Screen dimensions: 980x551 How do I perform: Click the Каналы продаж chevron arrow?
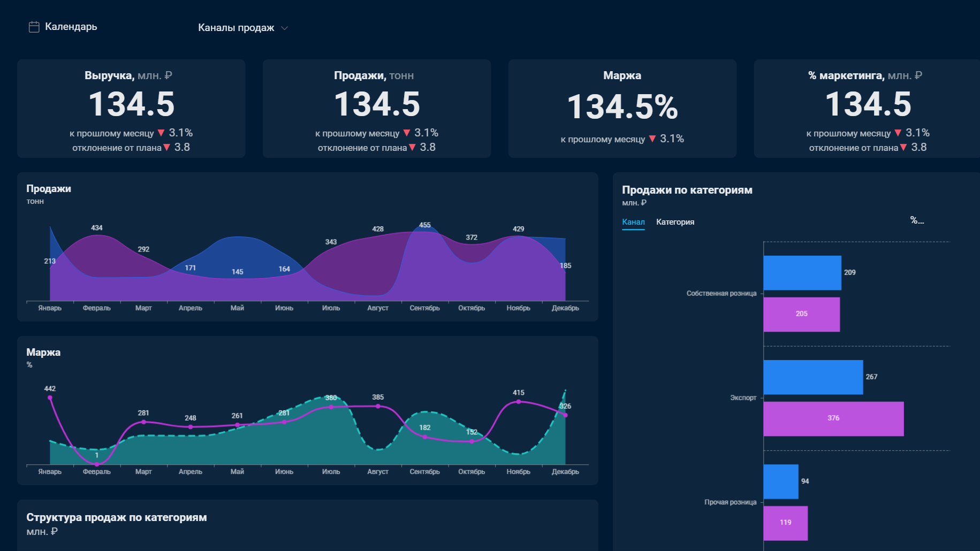pos(284,28)
